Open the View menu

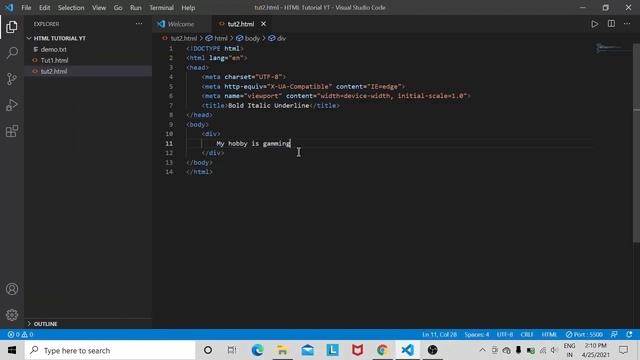[x=99, y=8]
